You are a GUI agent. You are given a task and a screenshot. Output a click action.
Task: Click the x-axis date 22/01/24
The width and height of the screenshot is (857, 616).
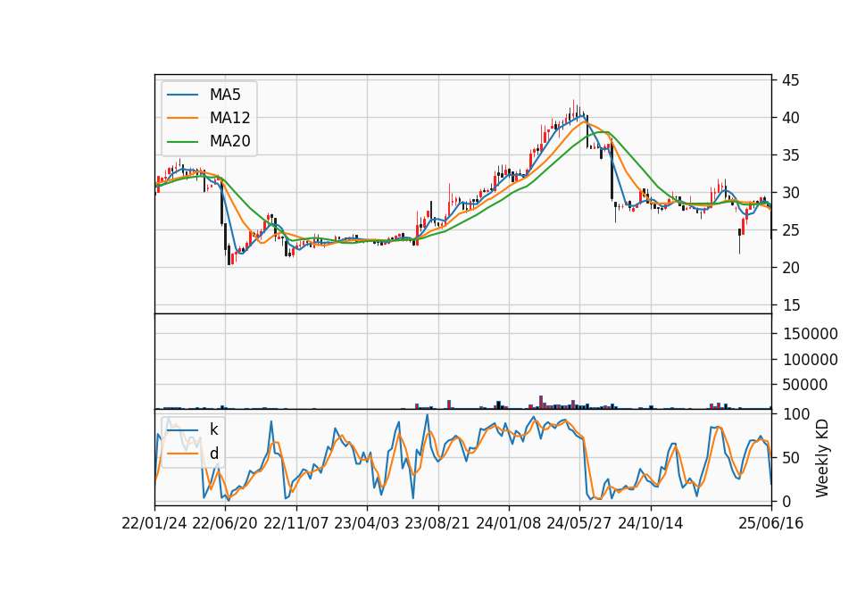pos(154,523)
